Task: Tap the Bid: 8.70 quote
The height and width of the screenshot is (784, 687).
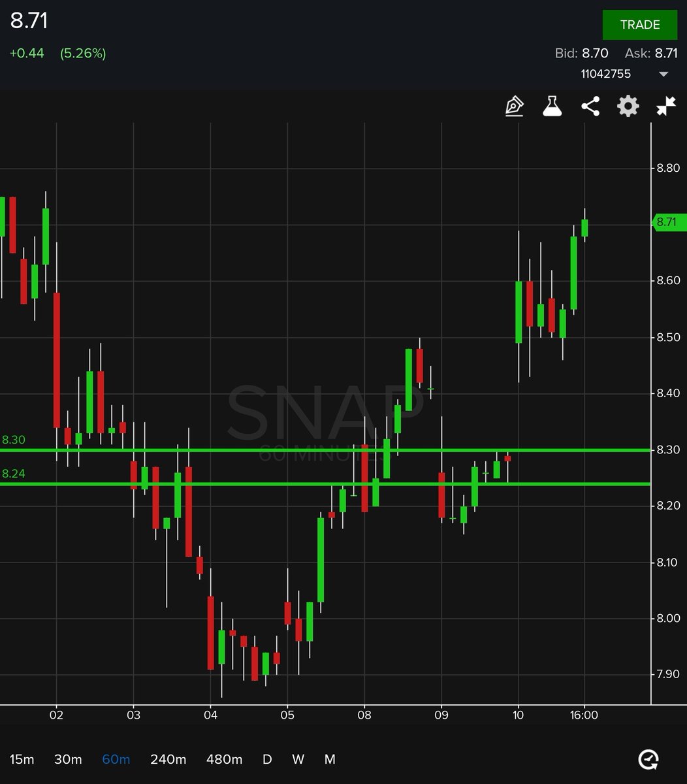Action: click(x=582, y=54)
